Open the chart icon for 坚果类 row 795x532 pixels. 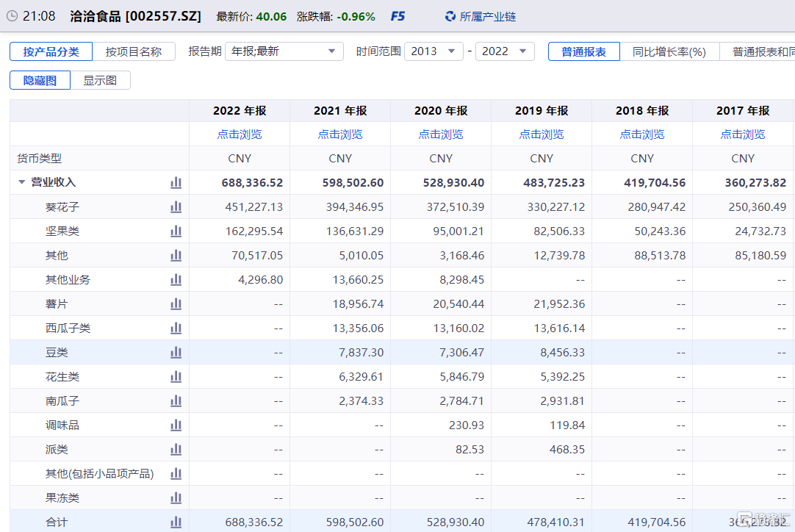[x=176, y=231]
